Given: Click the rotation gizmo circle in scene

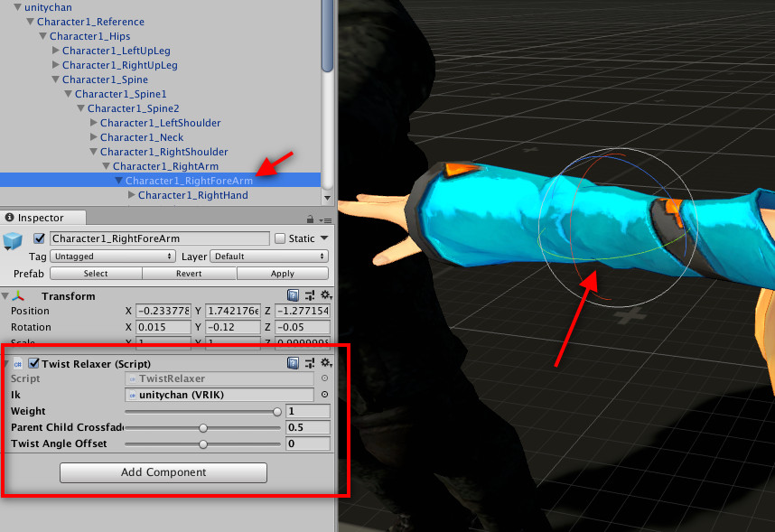Looking at the screenshot, I should pos(619,228).
